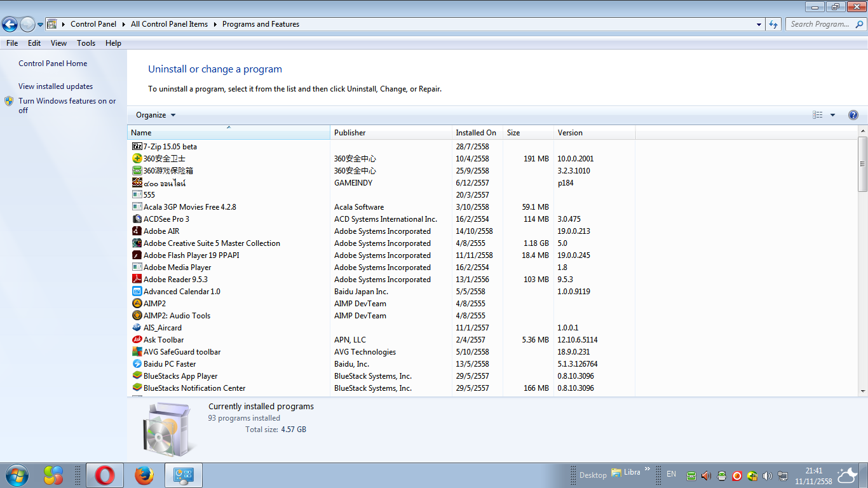The width and height of the screenshot is (868, 488).
Task: Sort the list by Name column header
Action: click(229, 133)
